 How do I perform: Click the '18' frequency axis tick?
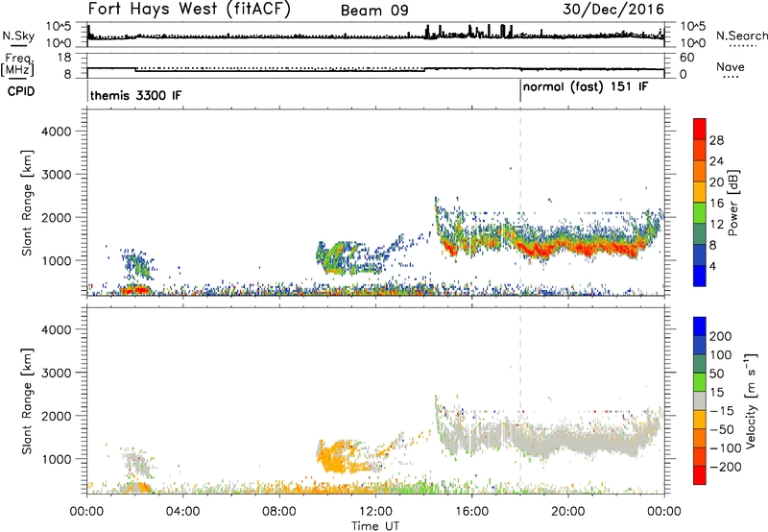click(64, 58)
